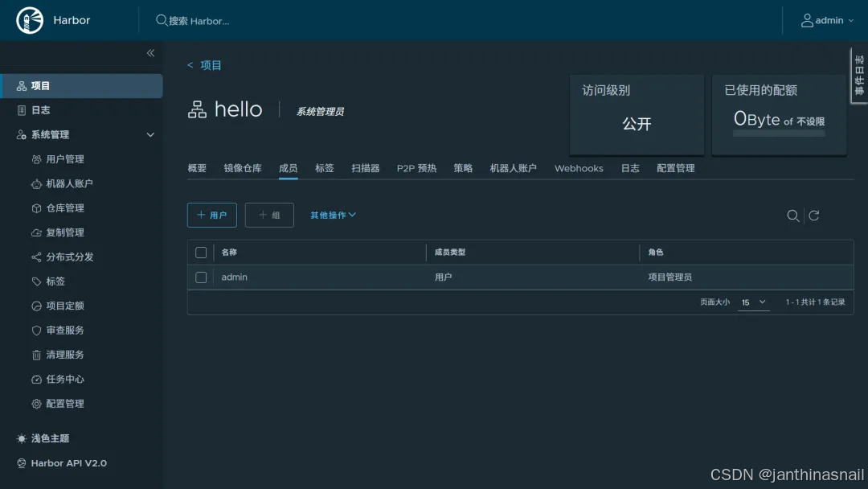Click the 角色 column header

click(656, 253)
